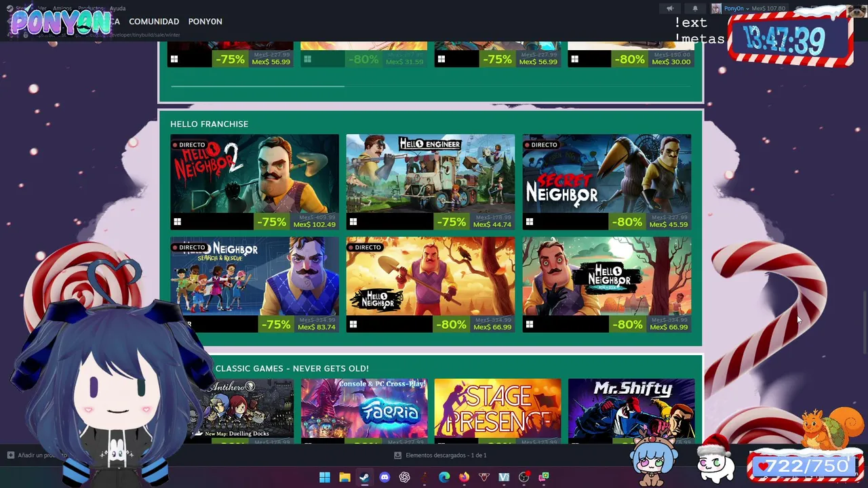Click Search & Rescue DIRECTO live badge

point(189,247)
